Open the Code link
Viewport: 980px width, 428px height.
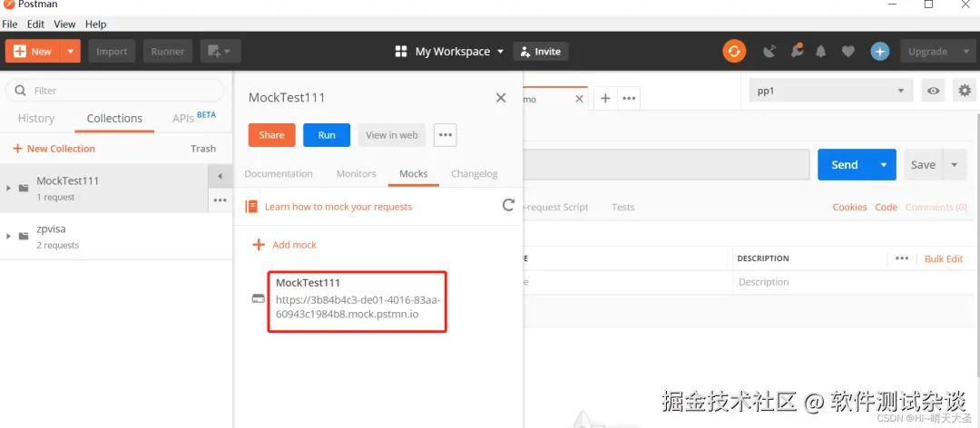pos(887,207)
